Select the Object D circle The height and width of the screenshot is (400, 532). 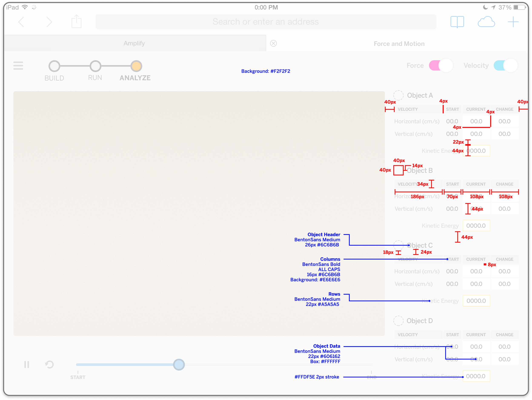click(x=398, y=321)
